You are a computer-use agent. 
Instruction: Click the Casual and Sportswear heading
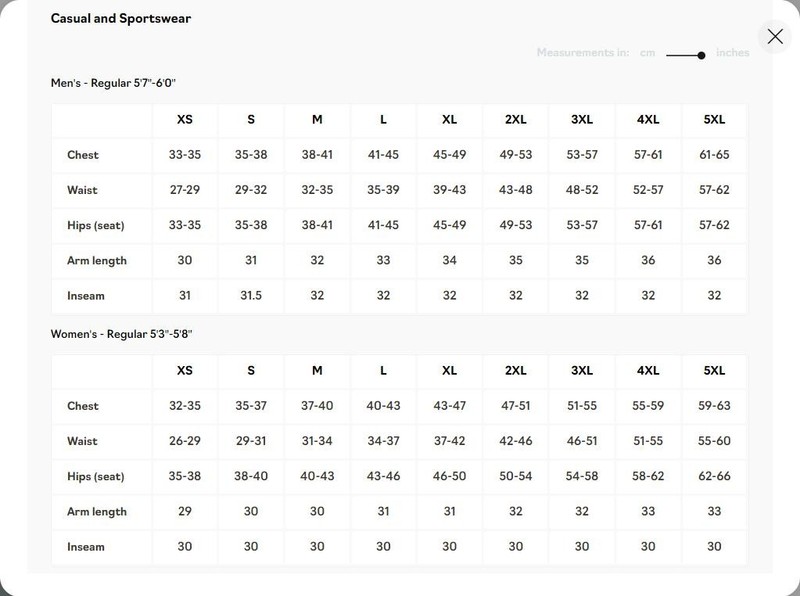click(121, 18)
